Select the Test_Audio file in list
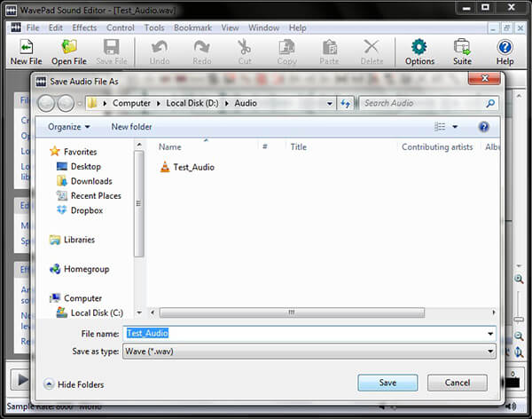Viewport: 532px width, 419px height. tap(192, 167)
